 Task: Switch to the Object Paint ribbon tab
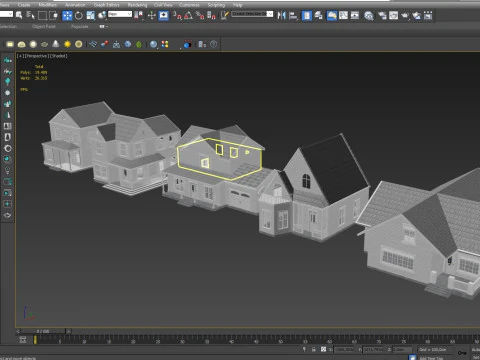[44, 26]
